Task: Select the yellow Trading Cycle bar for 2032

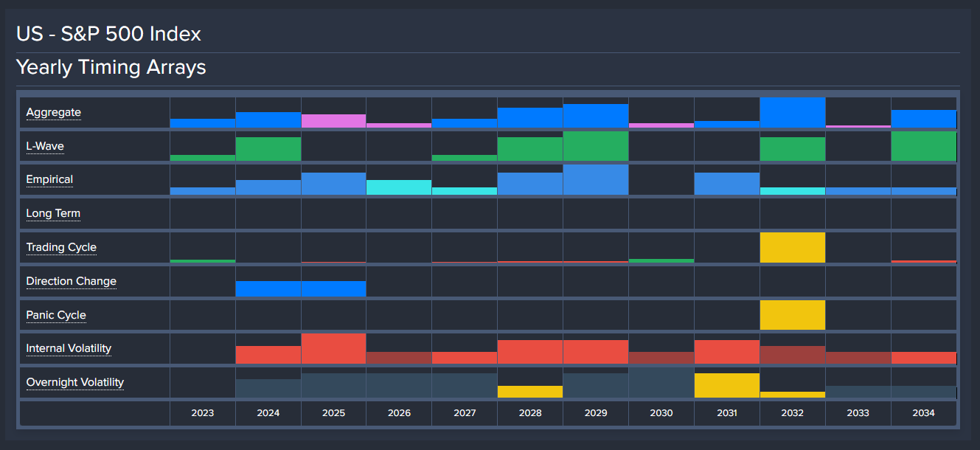Action: (793, 248)
